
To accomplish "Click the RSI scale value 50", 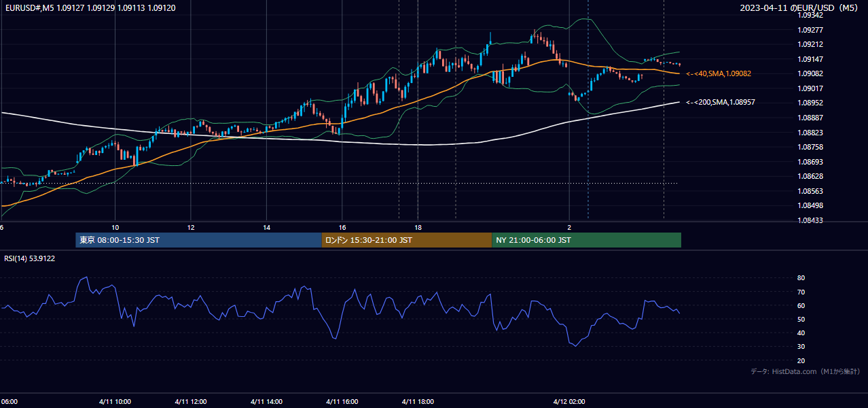I will tap(801, 319).
